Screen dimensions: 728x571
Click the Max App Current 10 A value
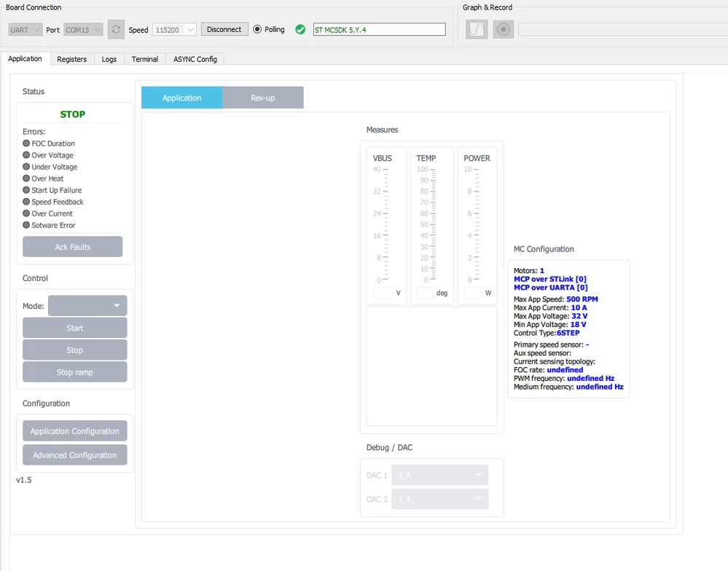[x=579, y=307]
